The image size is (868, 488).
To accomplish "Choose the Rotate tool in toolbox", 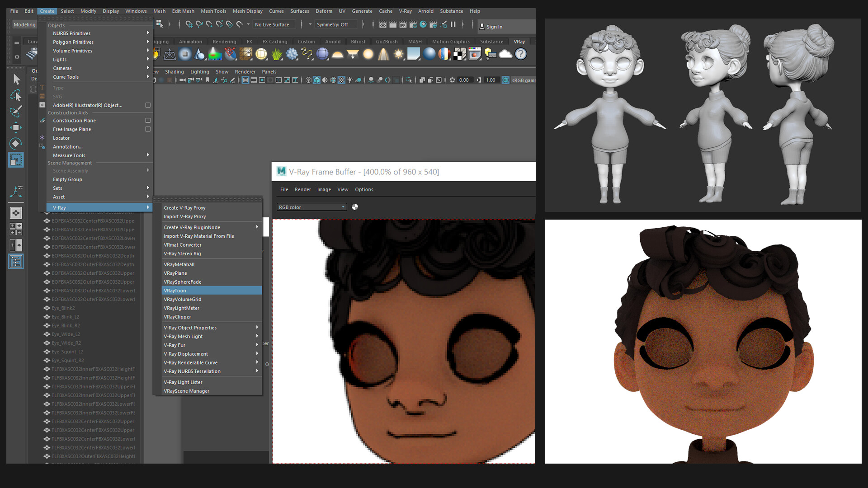I will (x=16, y=143).
